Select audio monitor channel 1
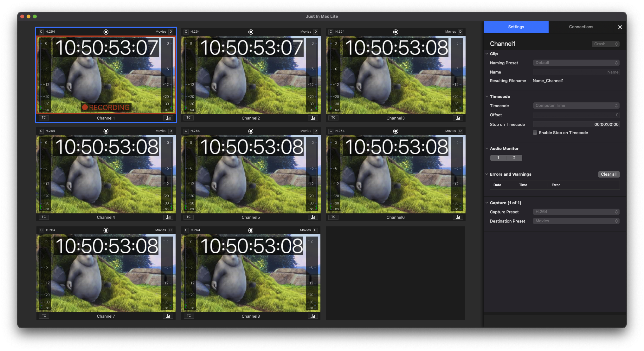The image size is (644, 351). coord(498,158)
